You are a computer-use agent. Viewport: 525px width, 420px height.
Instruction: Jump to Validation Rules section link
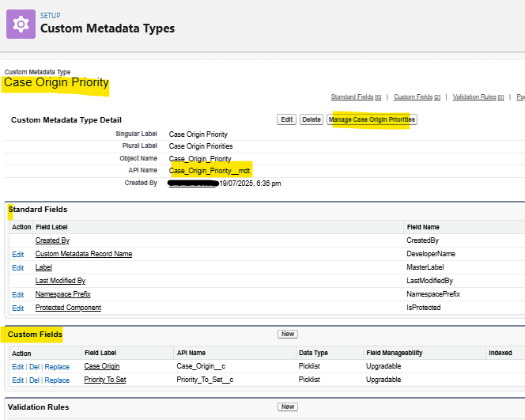[x=474, y=96]
